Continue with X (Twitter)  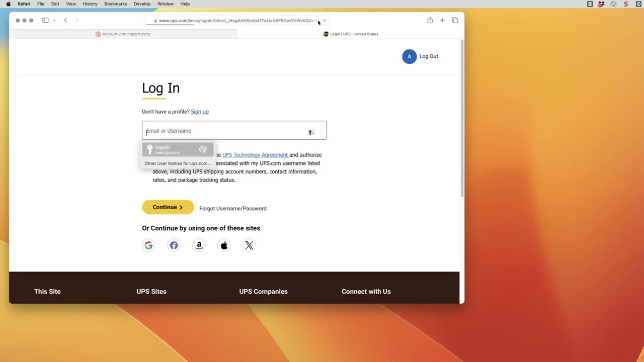point(249,245)
